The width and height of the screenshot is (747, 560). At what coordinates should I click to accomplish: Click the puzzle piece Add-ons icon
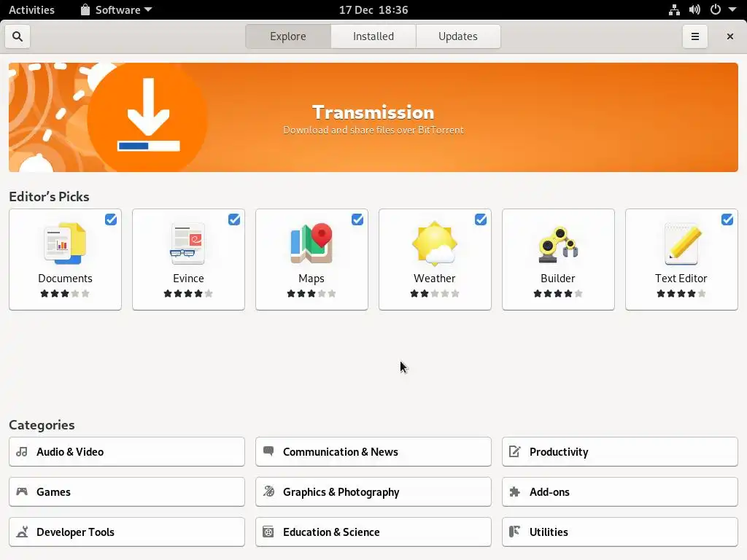[x=514, y=491]
